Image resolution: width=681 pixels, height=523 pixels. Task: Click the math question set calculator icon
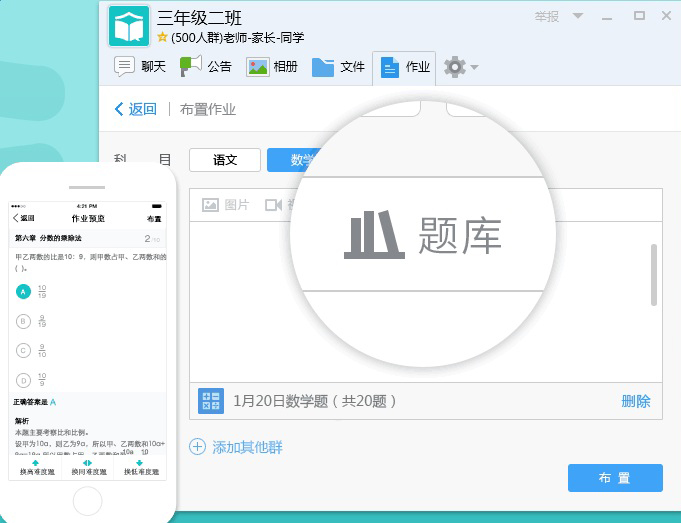210,401
